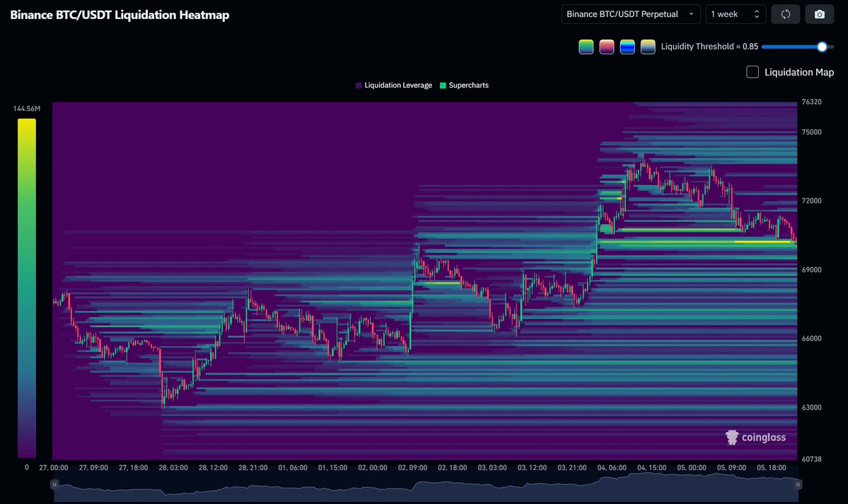Open the Binance BTC/USDT Perpetual symbol dropdown
Screen dimensions: 848x504
click(x=630, y=13)
